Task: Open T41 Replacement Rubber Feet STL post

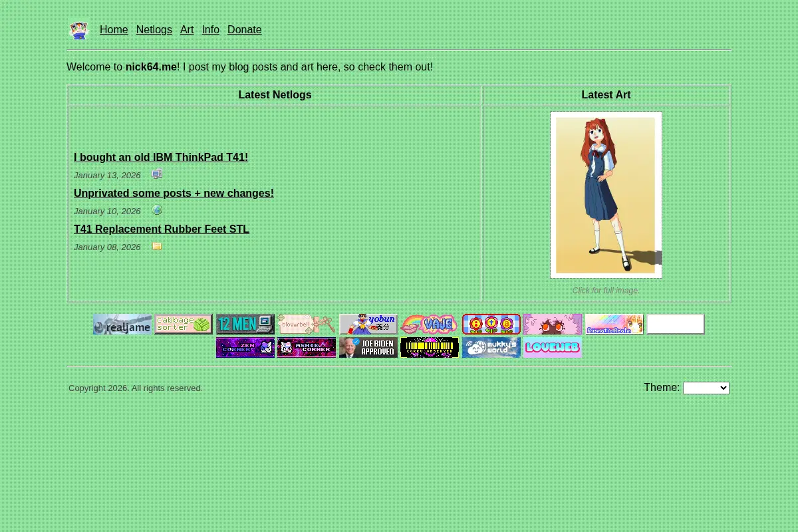Action: pos(162,229)
